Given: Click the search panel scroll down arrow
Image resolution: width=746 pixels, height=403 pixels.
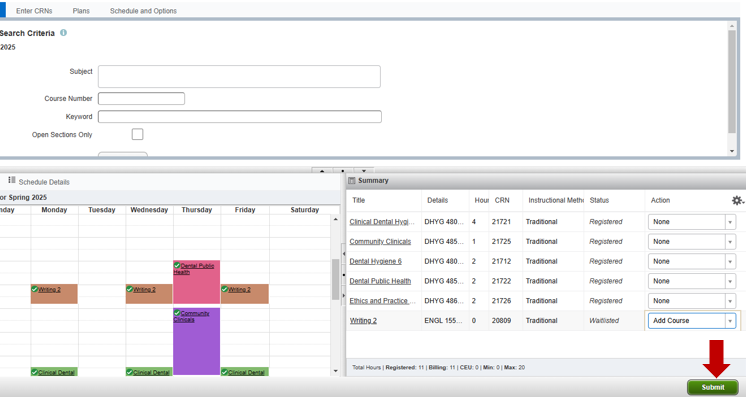Looking at the screenshot, I should pyautogui.click(x=732, y=151).
